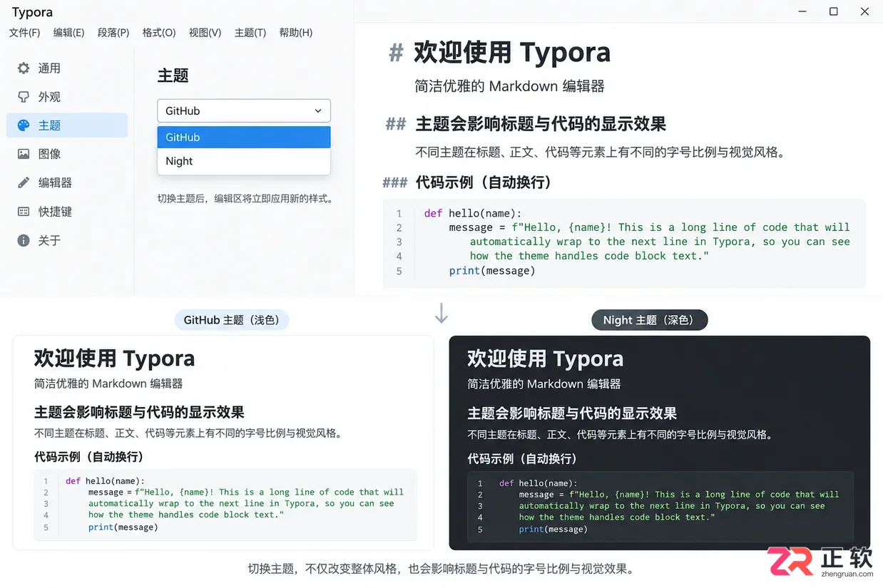883x588 pixels.
Task: Click the paint roller icon beside 外观
Action: 24,97
